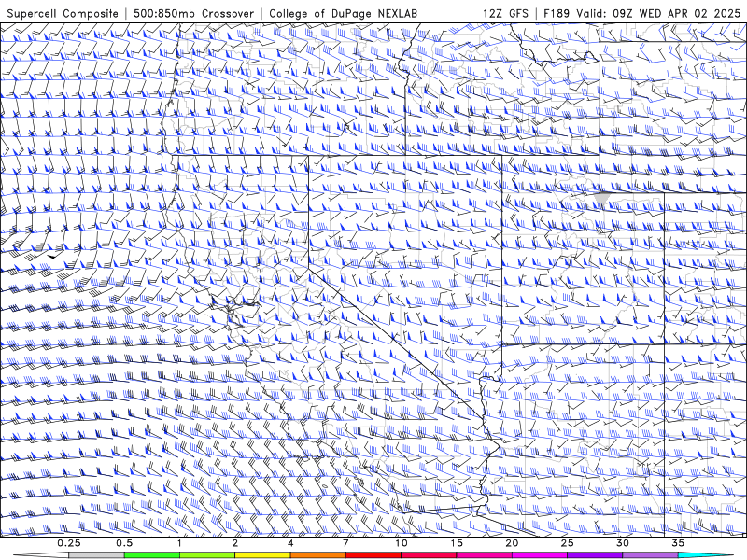Click the yellow-green 1–2 colorbar segment
This screenshot has height=560, width=747.
(206, 555)
